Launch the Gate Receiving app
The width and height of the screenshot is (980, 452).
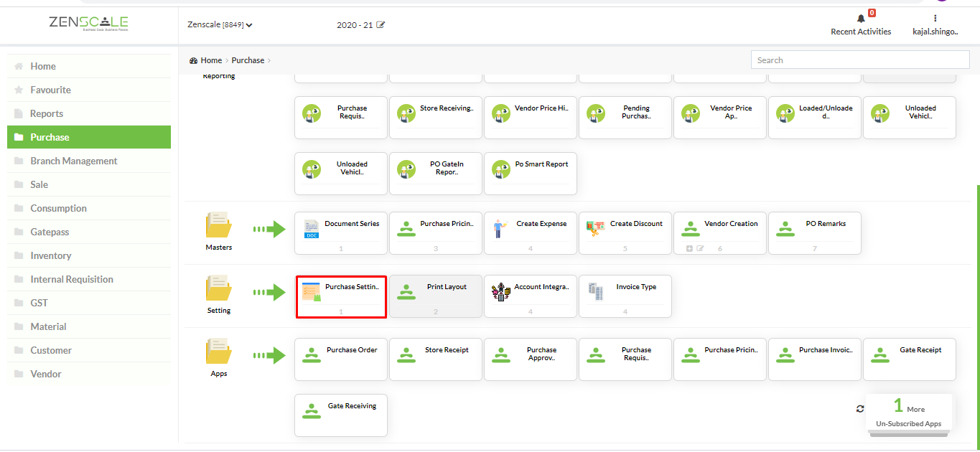(341, 415)
